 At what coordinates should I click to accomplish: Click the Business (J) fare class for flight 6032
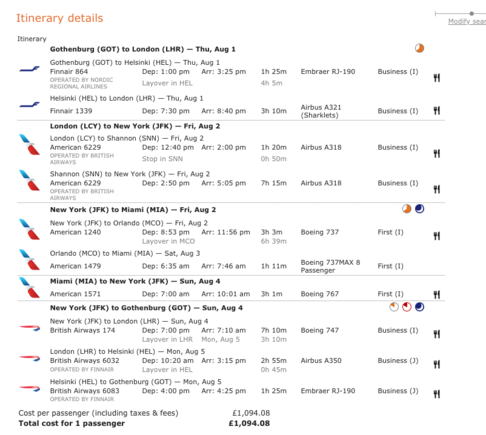coord(398,361)
